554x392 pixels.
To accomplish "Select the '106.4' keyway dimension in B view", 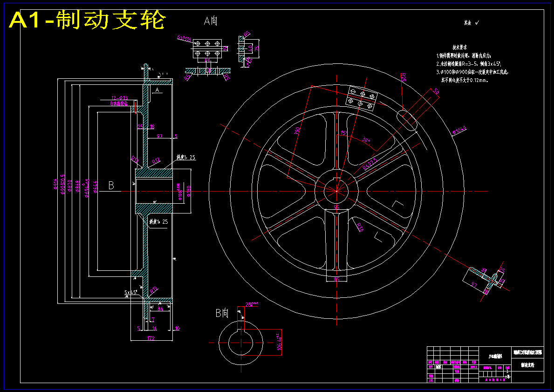I will pyautogui.click(x=280, y=342).
